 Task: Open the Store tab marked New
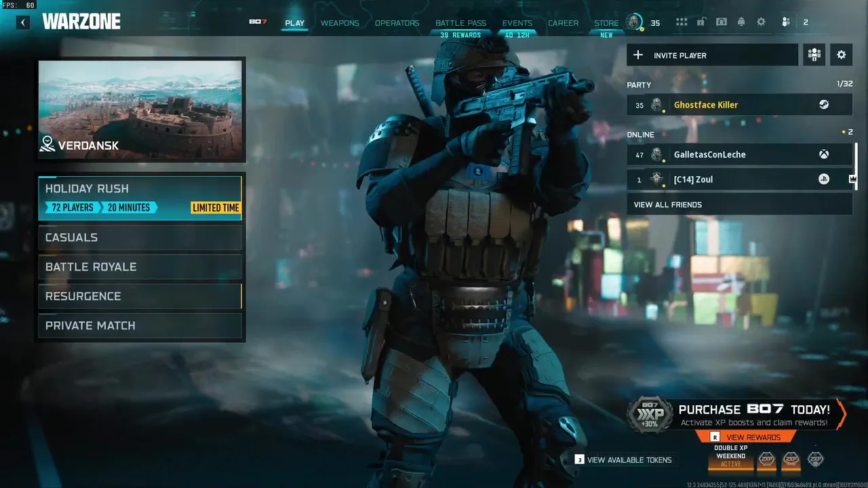pos(606,23)
